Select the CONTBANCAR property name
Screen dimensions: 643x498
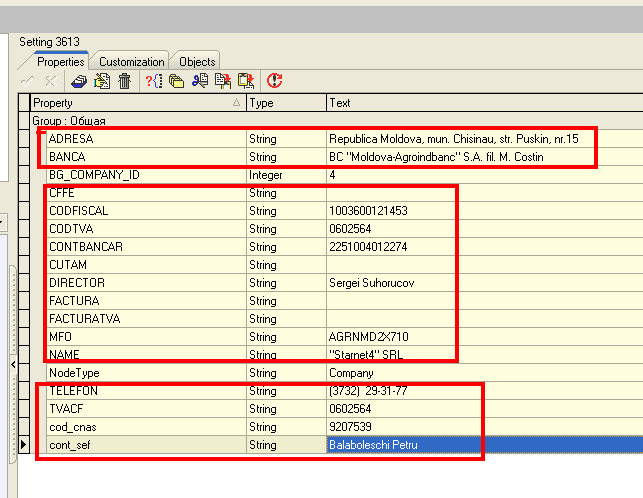pos(86,247)
